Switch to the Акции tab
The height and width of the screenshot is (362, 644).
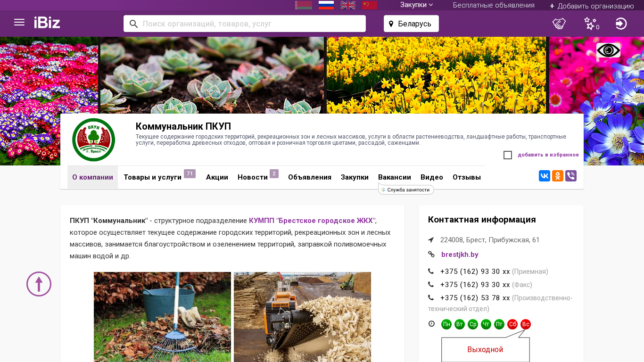click(217, 177)
